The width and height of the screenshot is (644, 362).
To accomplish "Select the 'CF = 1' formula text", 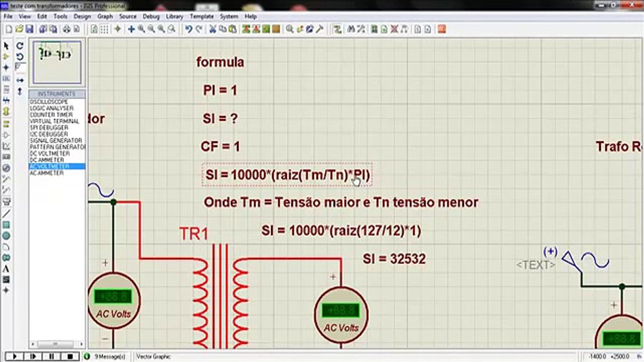I will pos(220,147).
